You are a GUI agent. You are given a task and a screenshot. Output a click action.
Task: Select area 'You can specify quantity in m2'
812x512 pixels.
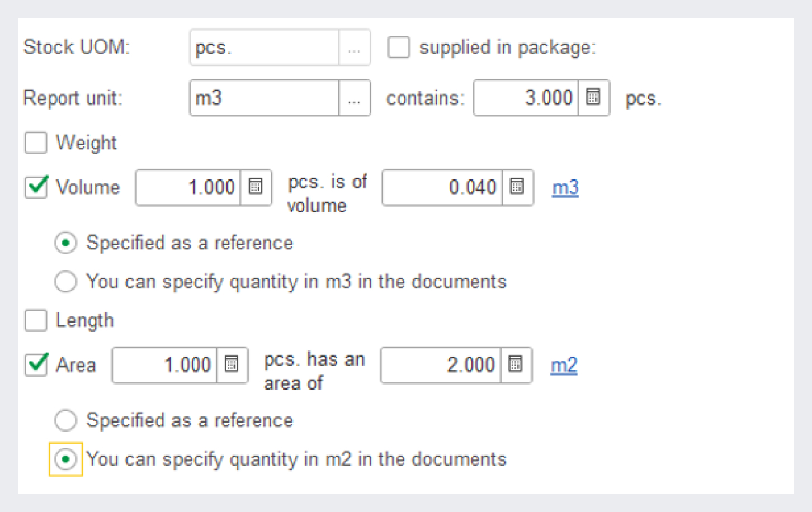pos(65,459)
